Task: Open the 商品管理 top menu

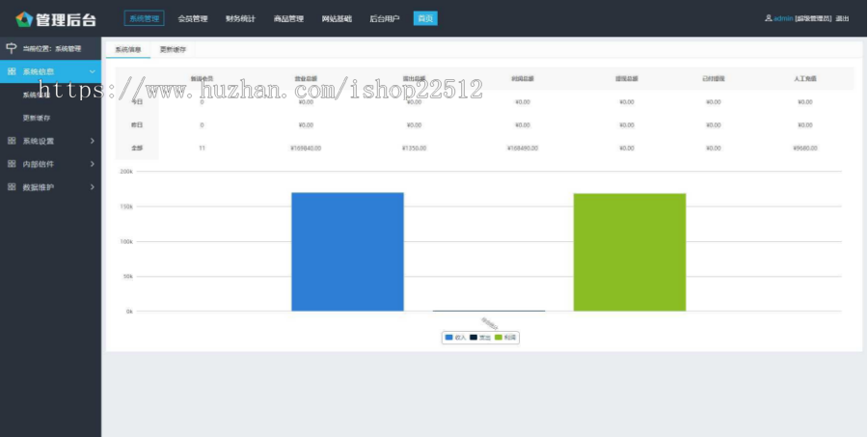Action: 289,19
